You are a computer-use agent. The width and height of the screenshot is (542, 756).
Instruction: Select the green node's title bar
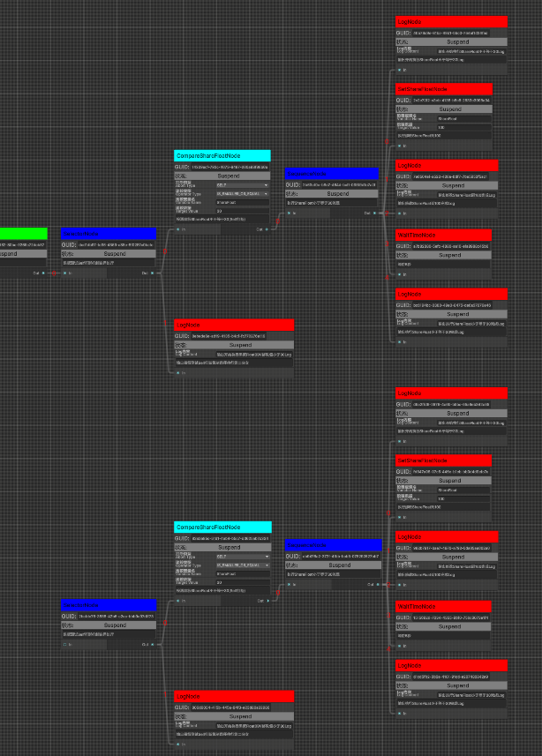point(23,234)
